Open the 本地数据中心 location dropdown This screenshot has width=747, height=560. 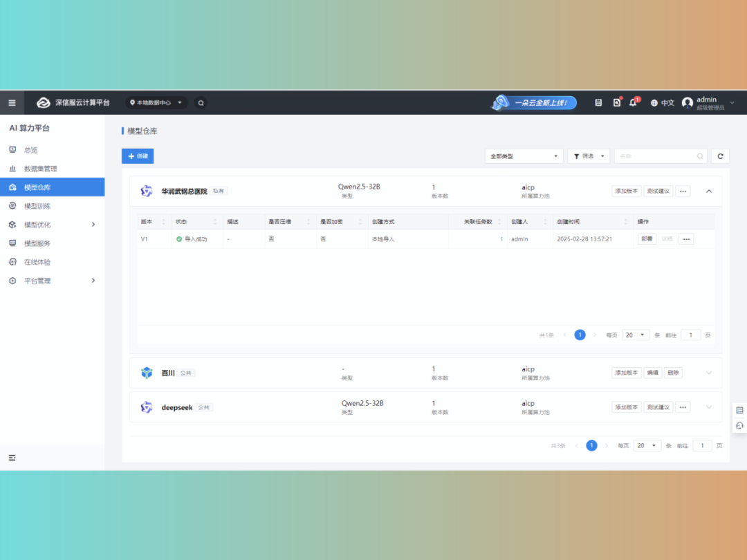156,103
